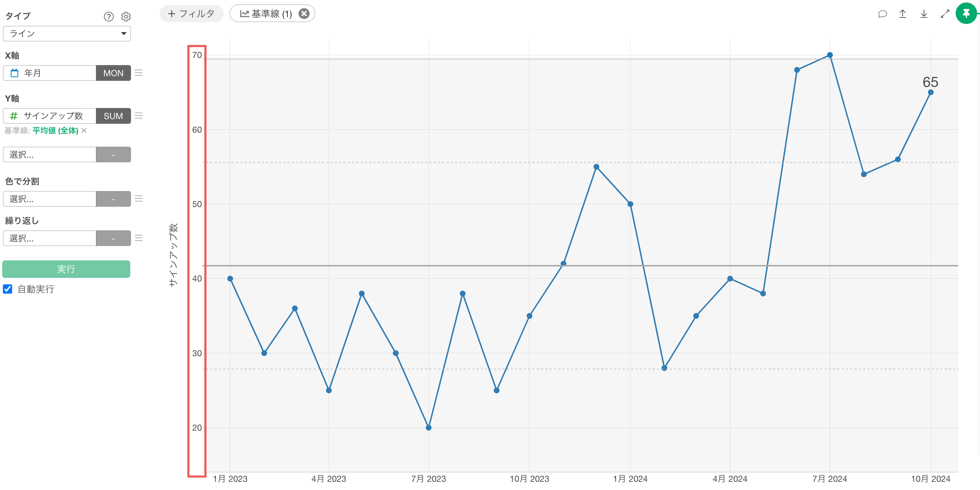The image size is (980, 490).
Task: Click the + フィルタ button
Action: coord(191,14)
